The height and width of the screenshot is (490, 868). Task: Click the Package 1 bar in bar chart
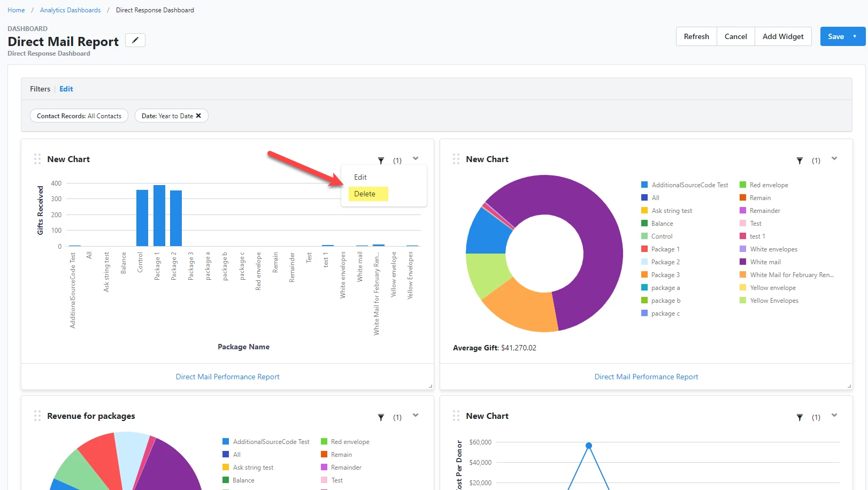(x=159, y=216)
